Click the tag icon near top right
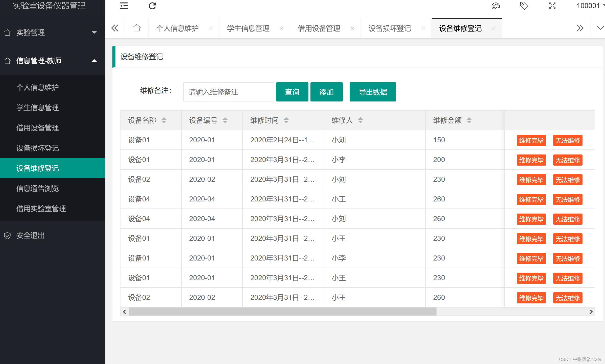Viewport: 605px width, 364px height. 524,6
